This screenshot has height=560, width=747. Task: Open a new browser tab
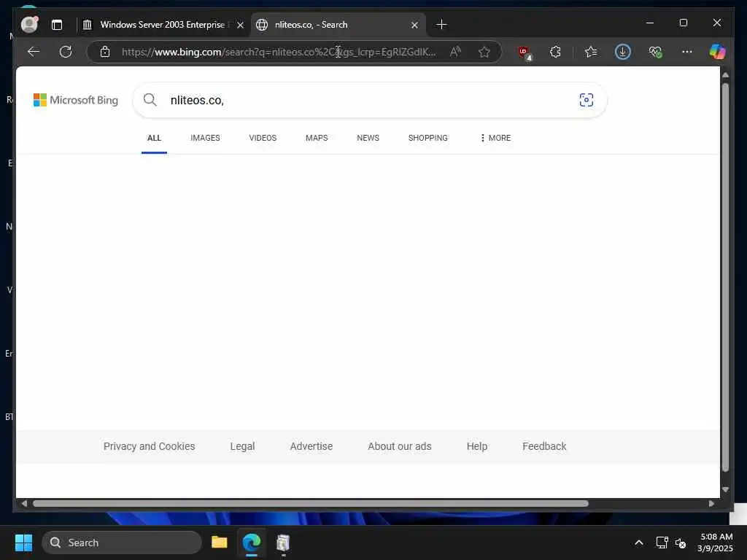point(441,24)
